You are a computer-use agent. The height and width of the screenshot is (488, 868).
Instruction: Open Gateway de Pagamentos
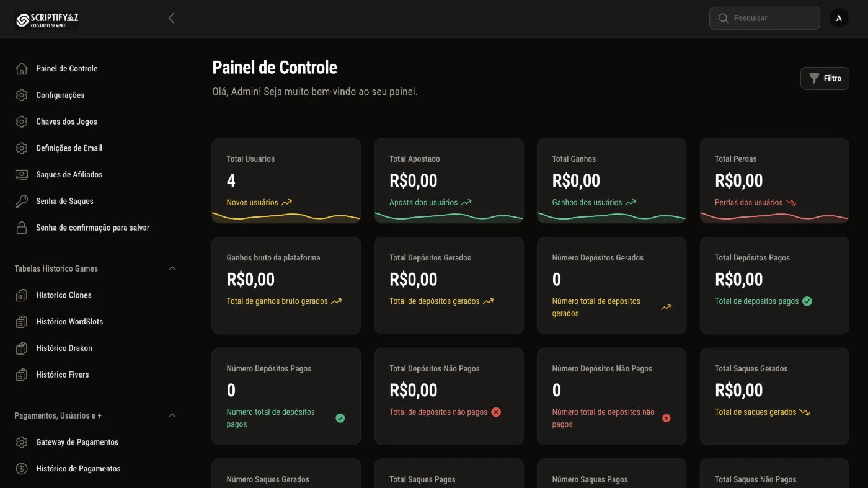[x=77, y=442]
